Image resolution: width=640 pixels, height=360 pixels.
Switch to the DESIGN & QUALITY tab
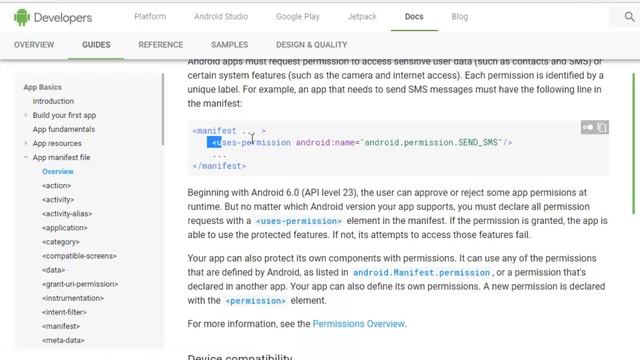[x=311, y=45]
